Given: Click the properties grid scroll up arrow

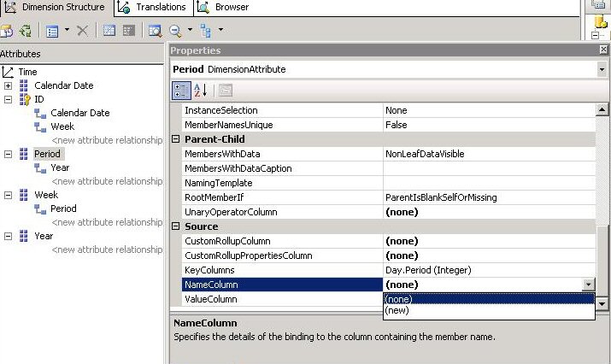Looking at the screenshot, I should pyautogui.click(x=602, y=110).
